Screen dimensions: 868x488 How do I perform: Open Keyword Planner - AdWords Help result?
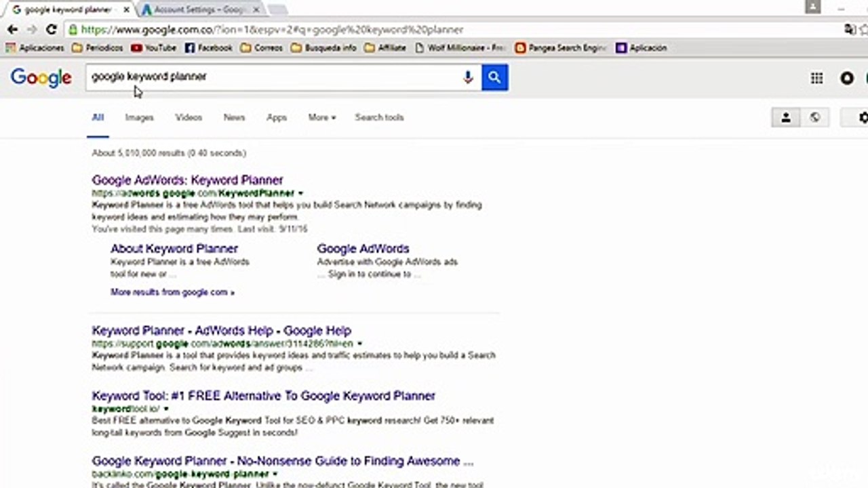222,331
